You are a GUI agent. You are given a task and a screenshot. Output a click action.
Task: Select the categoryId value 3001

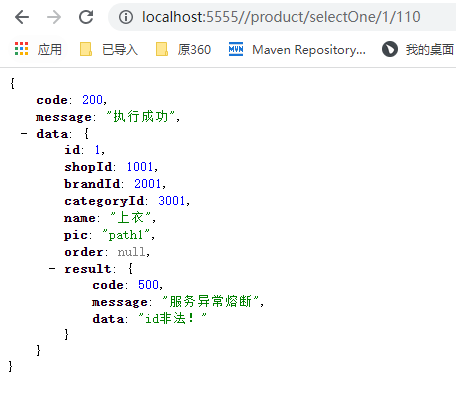[172, 201]
